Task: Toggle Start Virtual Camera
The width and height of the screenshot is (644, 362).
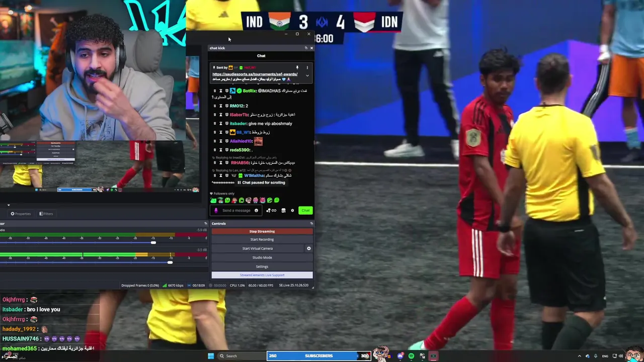Action: 258,248
